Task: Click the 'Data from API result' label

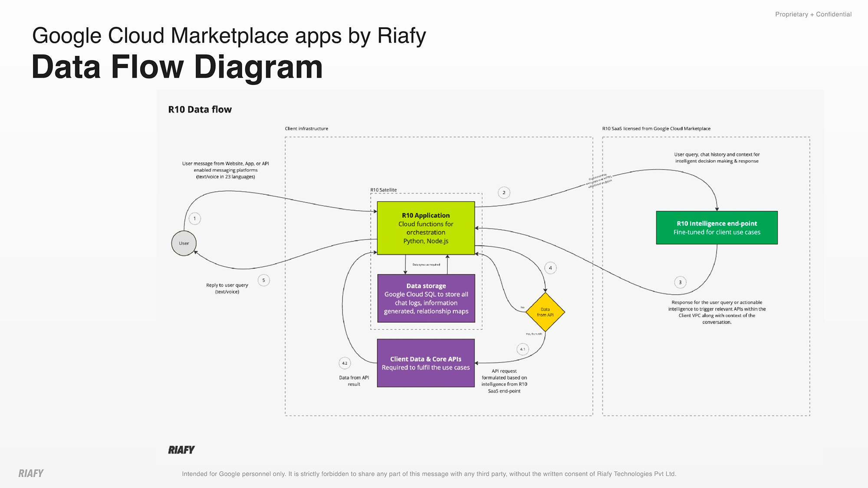Action: 354,381
